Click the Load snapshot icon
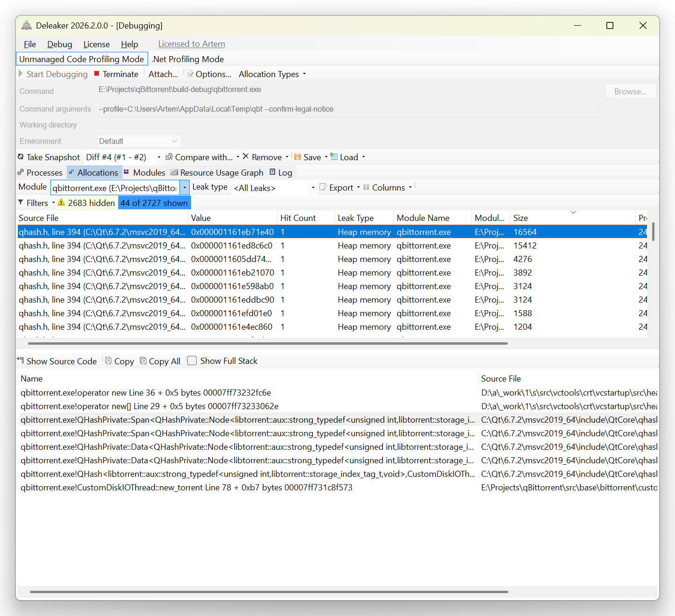The image size is (675, 616). [x=334, y=156]
